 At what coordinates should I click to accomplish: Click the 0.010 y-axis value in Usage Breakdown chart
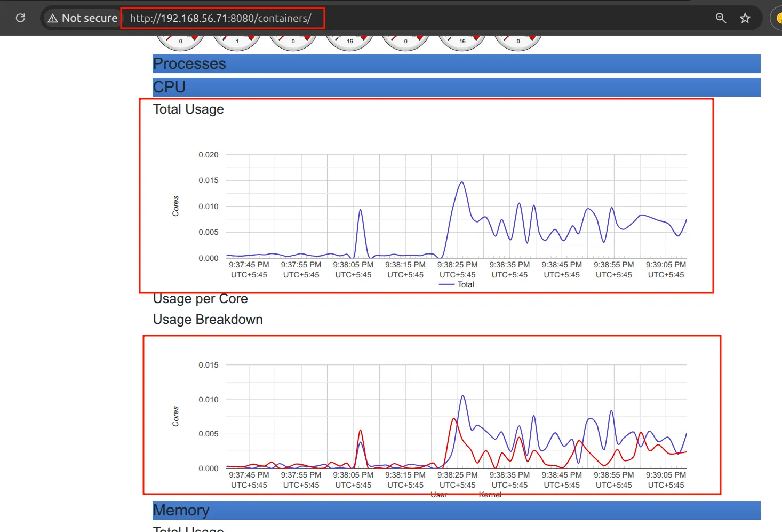coord(209,400)
